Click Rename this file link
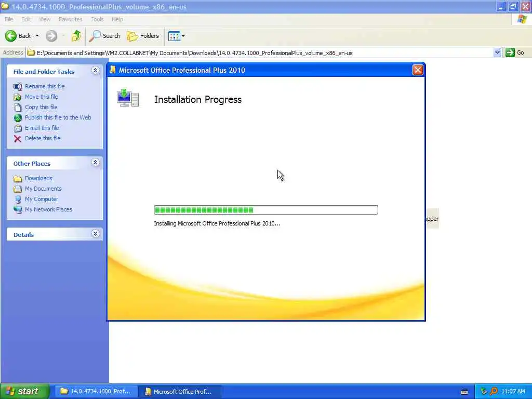This screenshot has width=532, height=399. tap(45, 86)
